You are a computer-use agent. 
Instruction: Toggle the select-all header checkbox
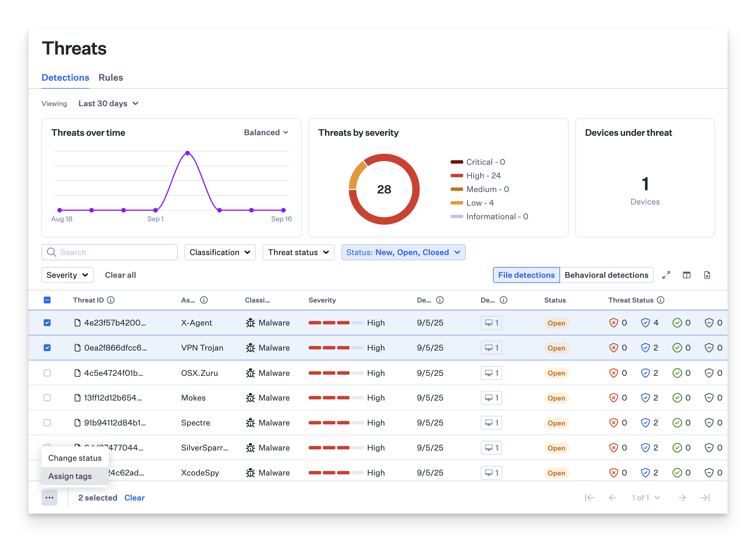pyautogui.click(x=47, y=300)
